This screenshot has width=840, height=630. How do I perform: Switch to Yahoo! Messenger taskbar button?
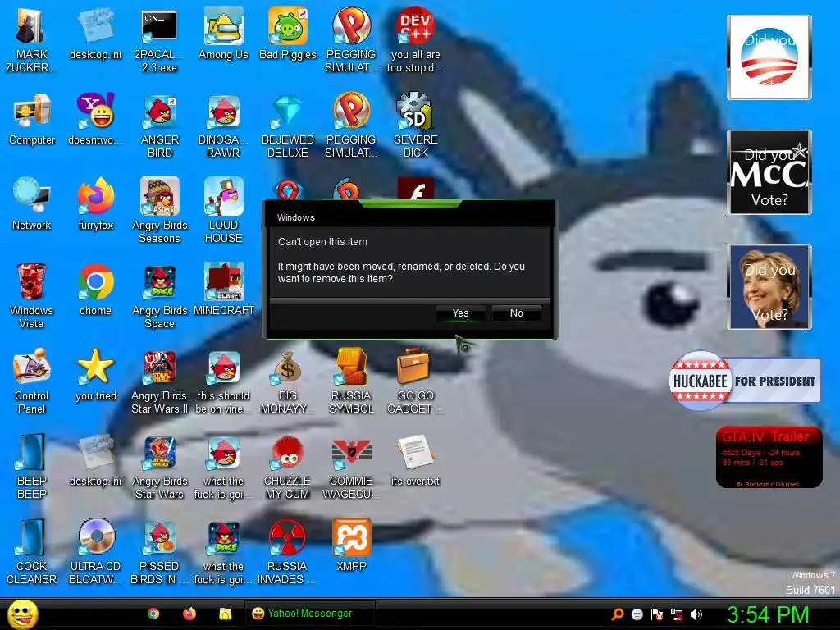[310, 614]
